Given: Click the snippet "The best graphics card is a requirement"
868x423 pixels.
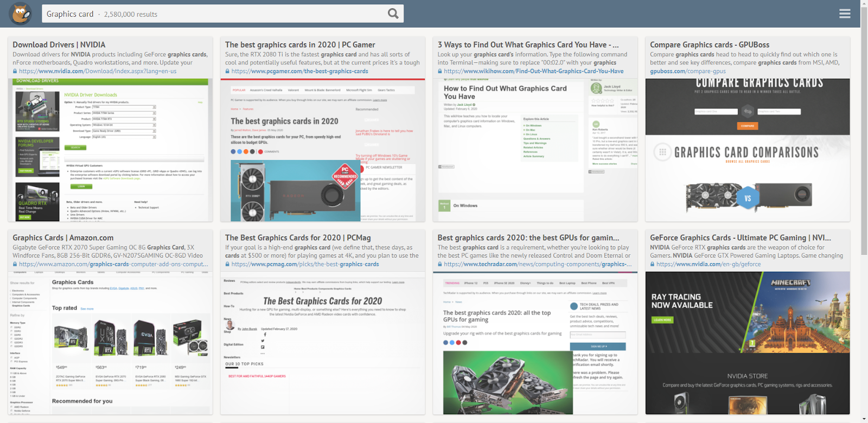Looking at the screenshot, I should point(534,252).
